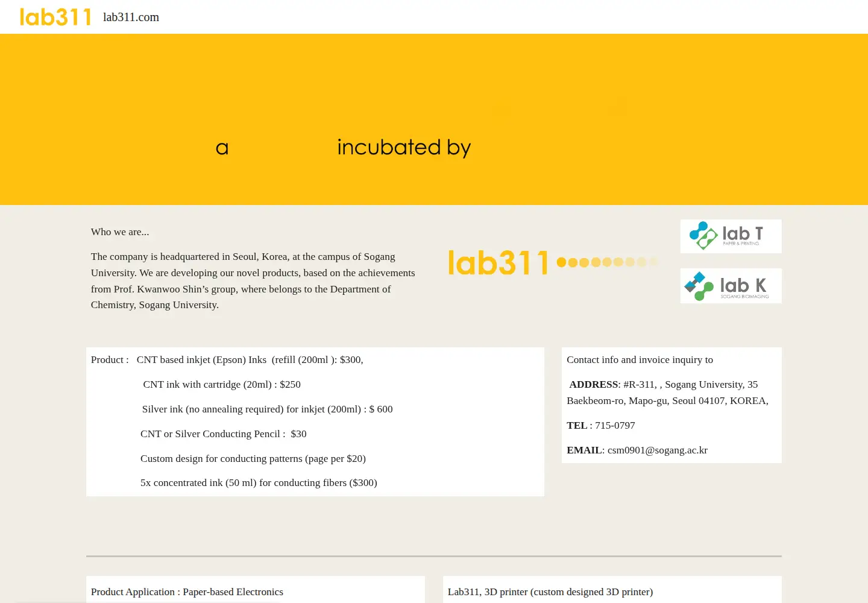Viewport: 868px width, 603px height.
Task: Open the lab K Sogang Bioimaging logo
Action: [731, 286]
